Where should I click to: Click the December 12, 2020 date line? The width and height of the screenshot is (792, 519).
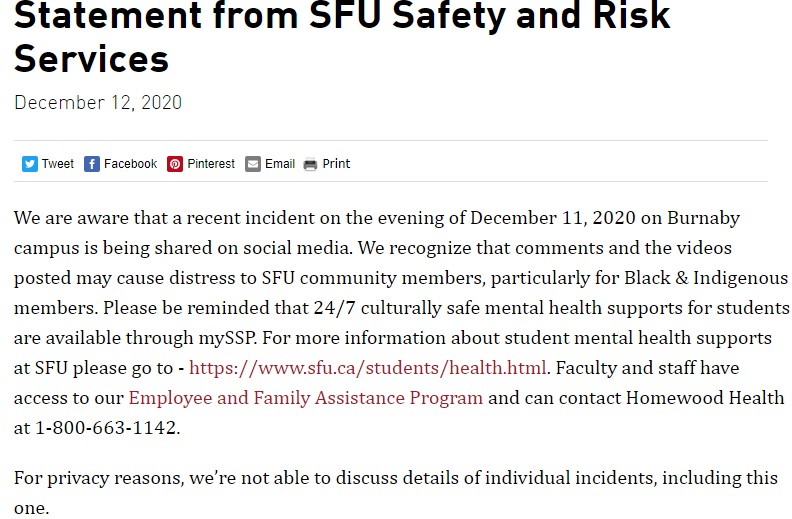coord(98,102)
